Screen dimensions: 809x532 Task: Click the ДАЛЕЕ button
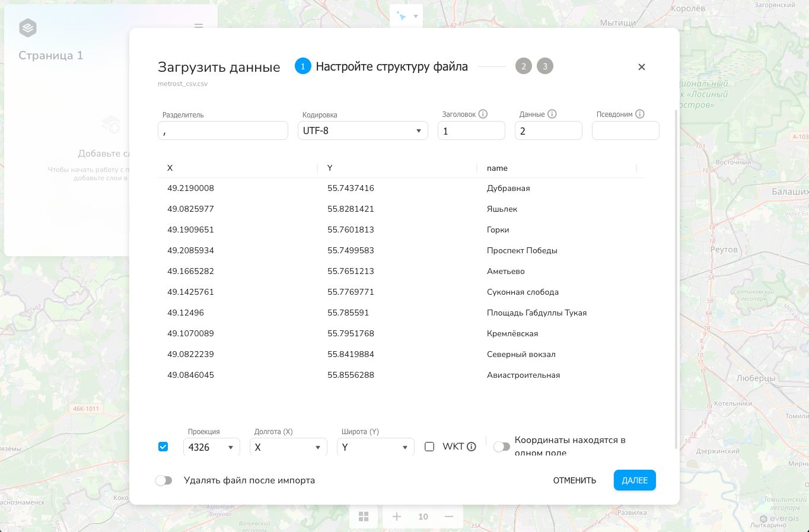(635, 480)
